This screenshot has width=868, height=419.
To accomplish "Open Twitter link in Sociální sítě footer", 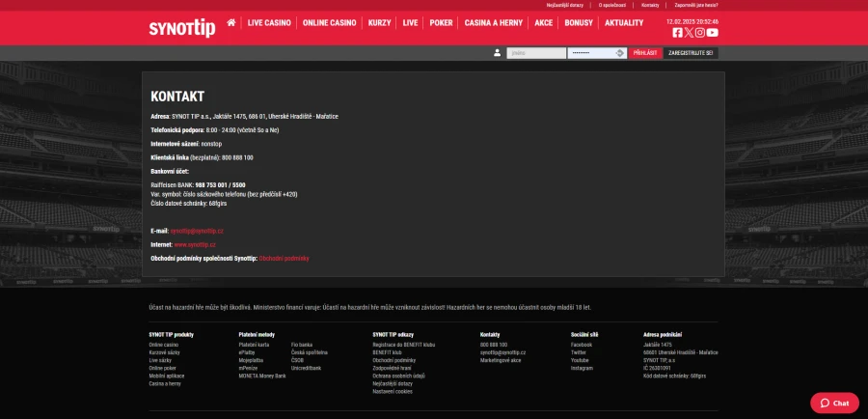I will click(x=579, y=352).
